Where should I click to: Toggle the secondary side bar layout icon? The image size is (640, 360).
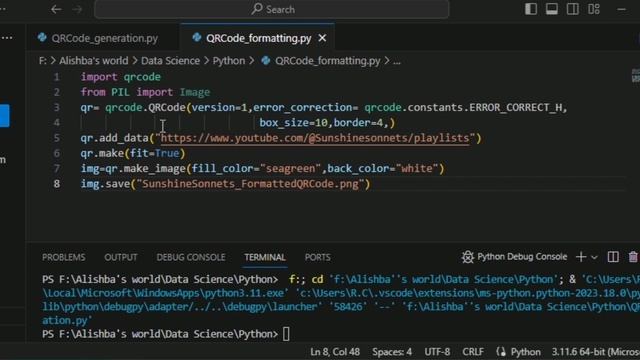pyautogui.click(x=573, y=9)
